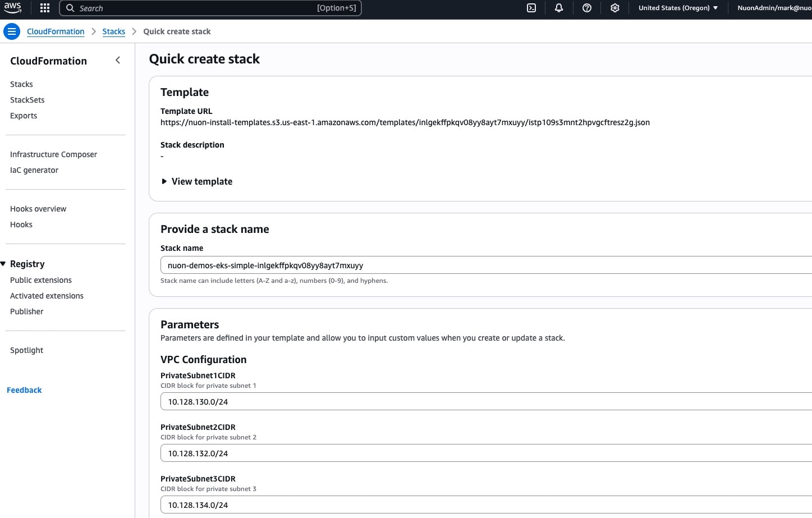Open the notifications bell
This screenshot has height=518, width=812.
click(559, 8)
